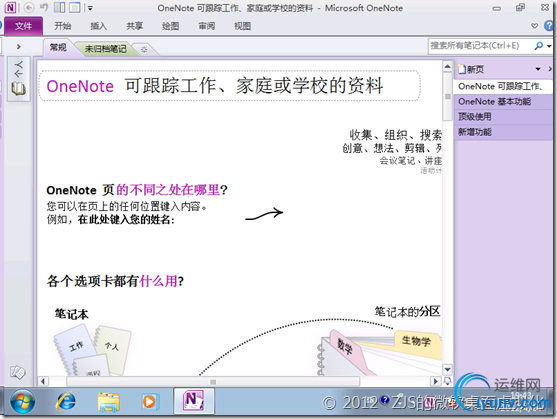The width and height of the screenshot is (557, 419).
Task: Select page OneNote 基本功能
Action: (x=502, y=102)
